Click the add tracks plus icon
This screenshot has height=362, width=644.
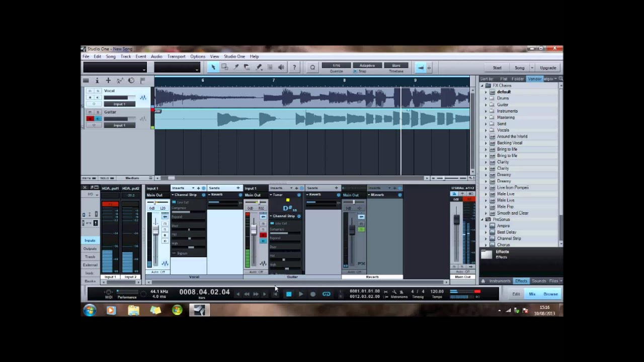[108, 80]
